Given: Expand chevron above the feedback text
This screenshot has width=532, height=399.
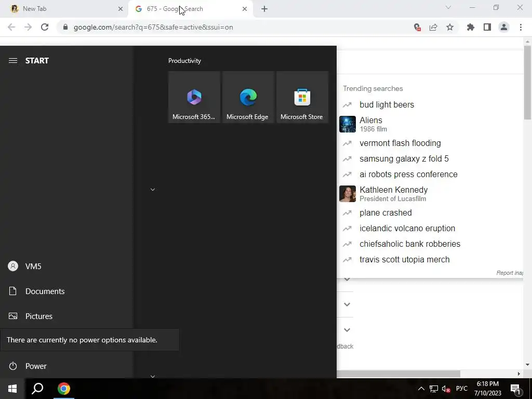Looking at the screenshot, I should tap(347, 330).
